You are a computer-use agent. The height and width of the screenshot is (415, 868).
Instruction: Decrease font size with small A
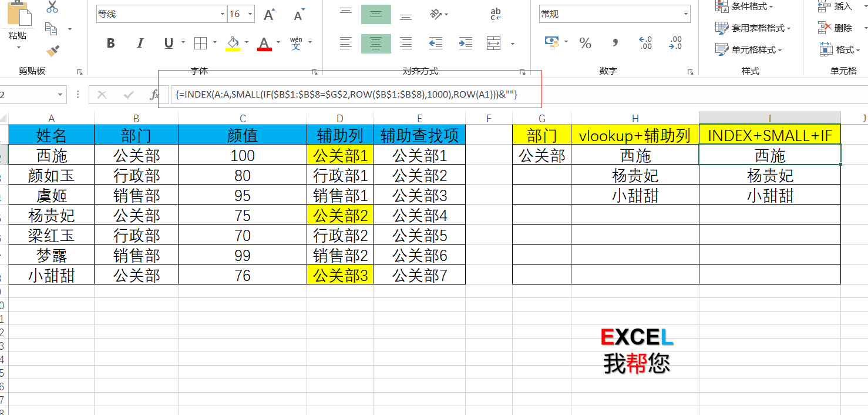pyautogui.click(x=300, y=15)
